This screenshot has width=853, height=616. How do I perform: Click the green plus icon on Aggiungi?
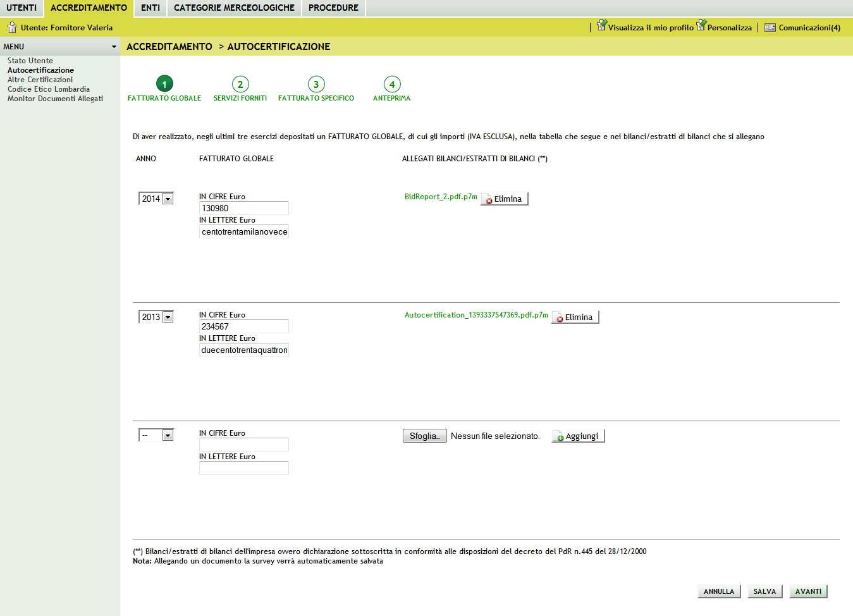coord(560,437)
